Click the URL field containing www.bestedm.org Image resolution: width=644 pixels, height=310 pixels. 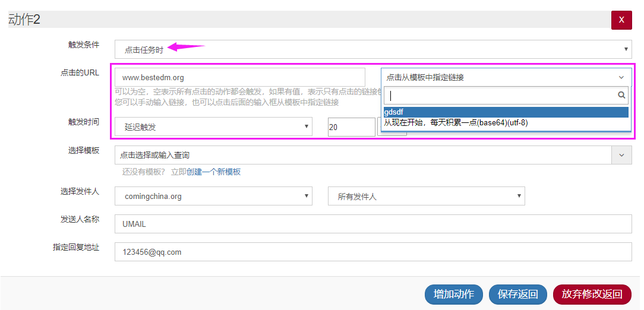tap(239, 77)
